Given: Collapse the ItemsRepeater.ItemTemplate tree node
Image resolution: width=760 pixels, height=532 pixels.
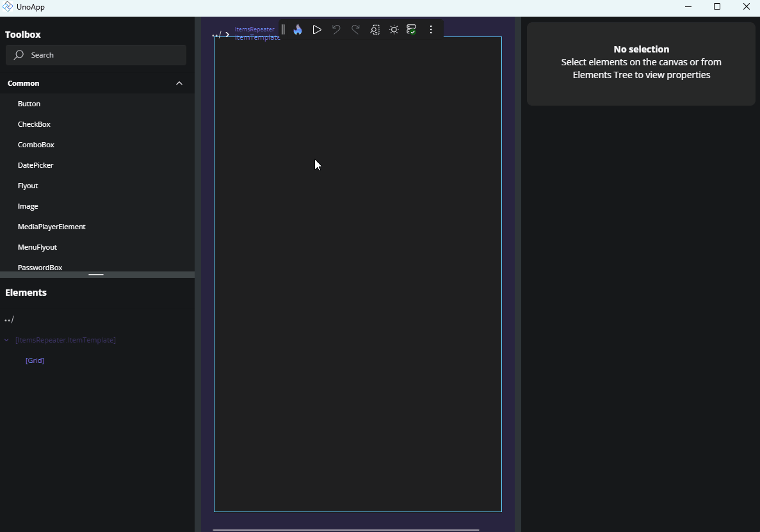Looking at the screenshot, I should pos(6,340).
